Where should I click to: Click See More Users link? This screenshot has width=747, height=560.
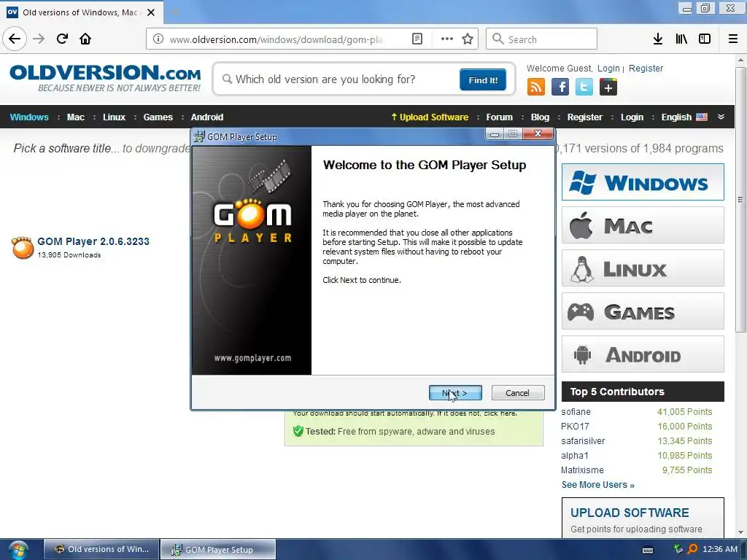[x=598, y=485]
